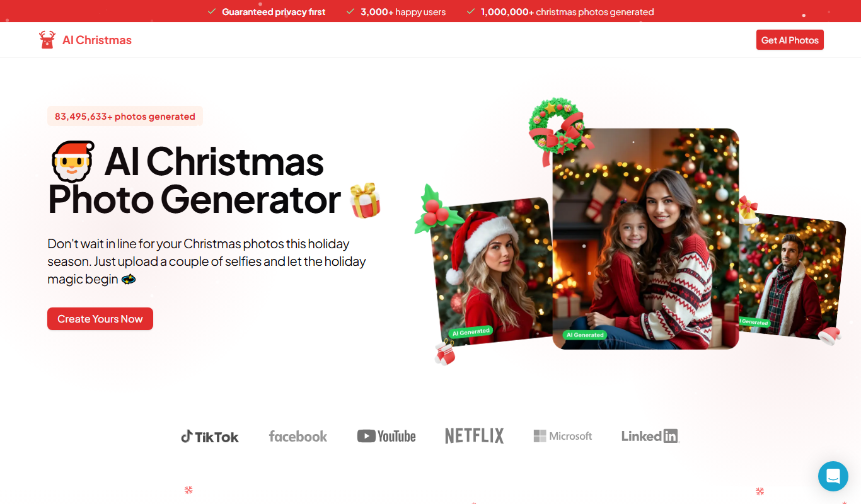Click AI Generated badge on Santa hat photo
Viewport: 861px width, 504px height.
(470, 331)
